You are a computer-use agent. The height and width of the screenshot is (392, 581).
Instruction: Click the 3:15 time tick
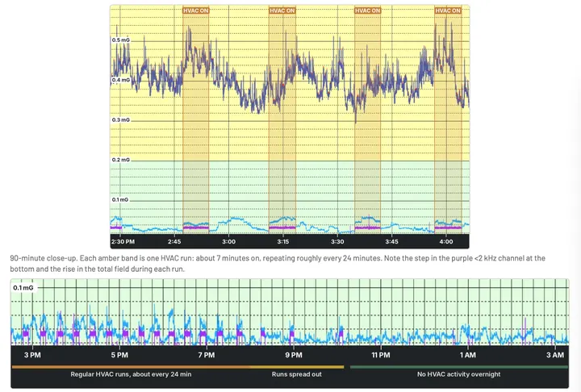pyautogui.click(x=282, y=242)
